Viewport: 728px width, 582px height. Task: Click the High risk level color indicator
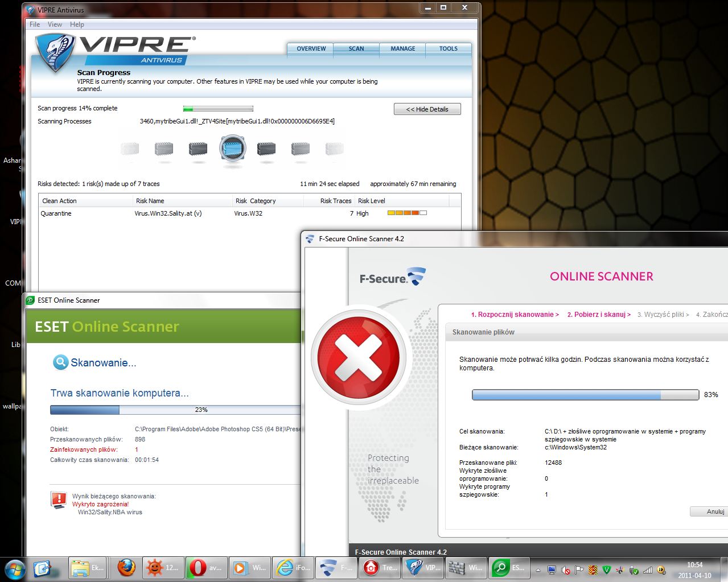tap(407, 213)
